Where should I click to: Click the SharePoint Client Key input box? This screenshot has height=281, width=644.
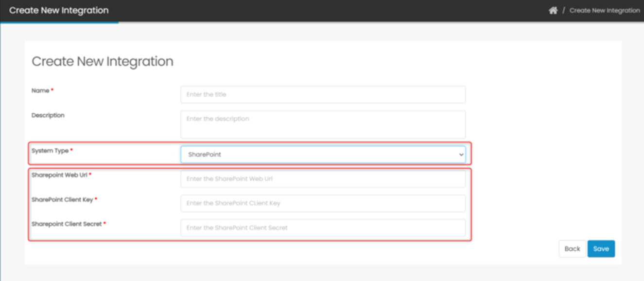click(x=323, y=203)
